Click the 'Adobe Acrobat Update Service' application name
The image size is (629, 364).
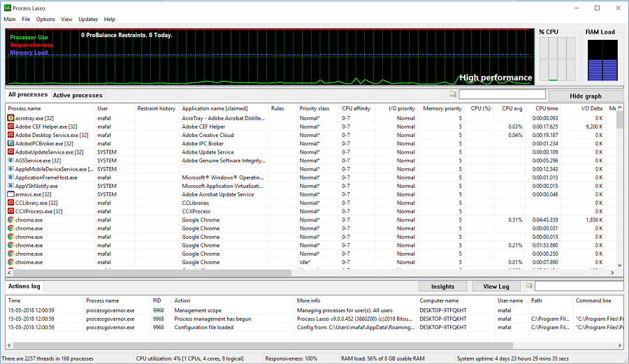point(218,194)
